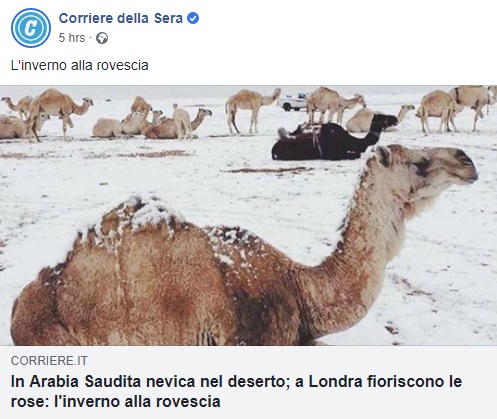
Task: Click the grey link preview footer area
Action: tap(248, 382)
